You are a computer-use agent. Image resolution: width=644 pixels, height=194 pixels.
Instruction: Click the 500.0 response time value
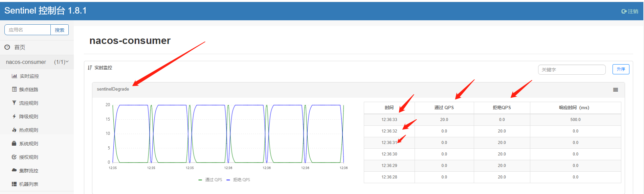point(575,120)
